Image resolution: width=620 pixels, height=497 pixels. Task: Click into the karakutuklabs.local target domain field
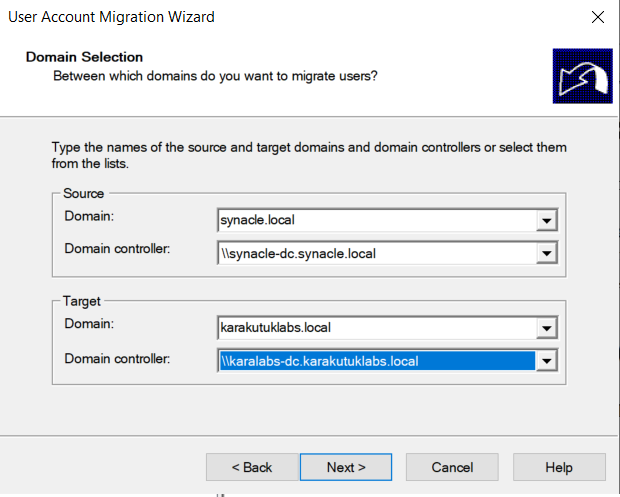click(x=377, y=328)
